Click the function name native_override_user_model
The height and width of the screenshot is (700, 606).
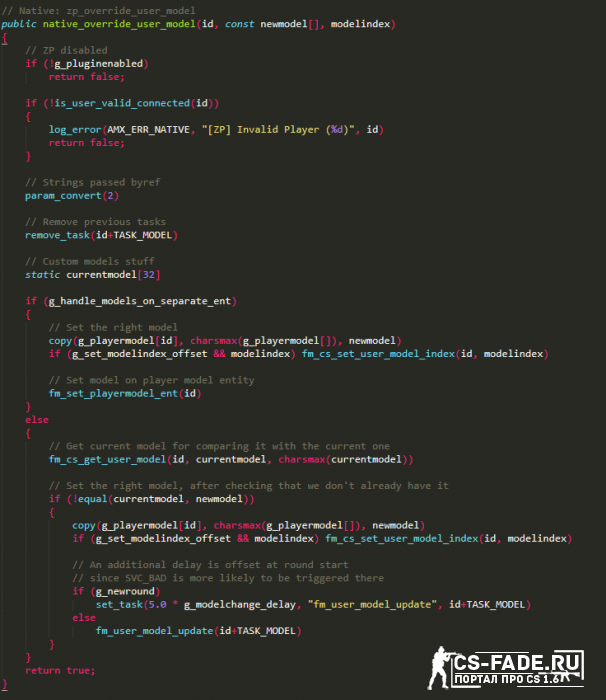click(119, 24)
